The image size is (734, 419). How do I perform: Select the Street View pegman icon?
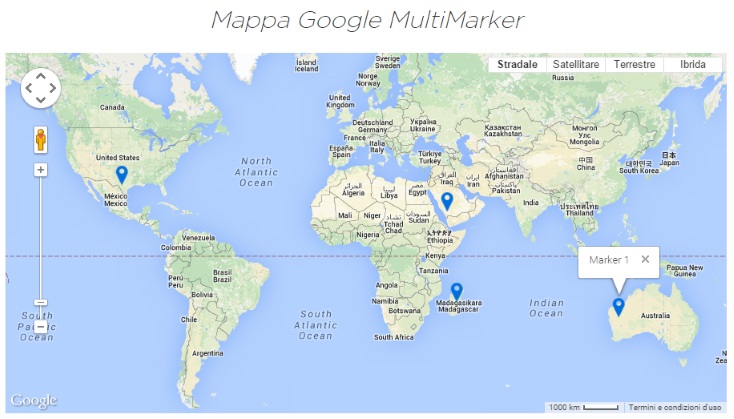[x=41, y=139]
